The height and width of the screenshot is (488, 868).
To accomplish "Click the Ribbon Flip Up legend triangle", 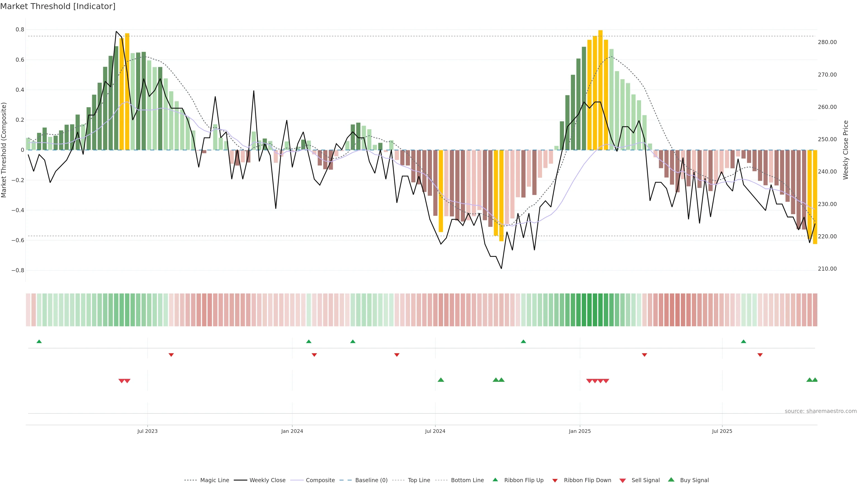I will pos(495,480).
